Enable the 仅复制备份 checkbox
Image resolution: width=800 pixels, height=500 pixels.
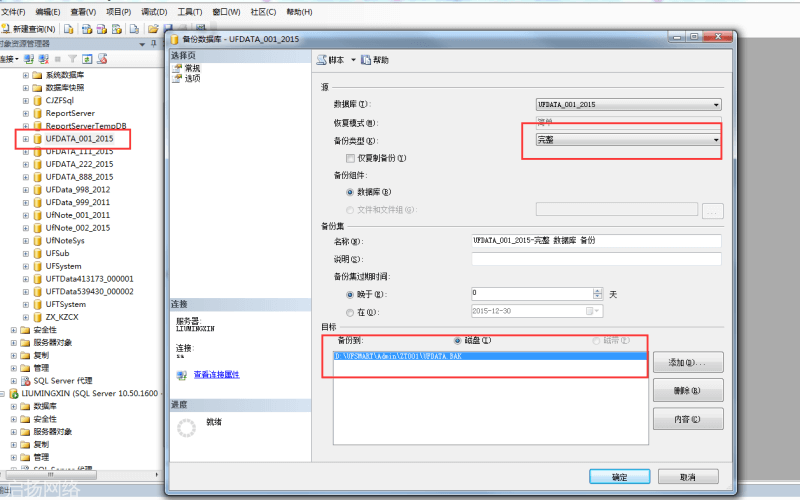click(350, 158)
